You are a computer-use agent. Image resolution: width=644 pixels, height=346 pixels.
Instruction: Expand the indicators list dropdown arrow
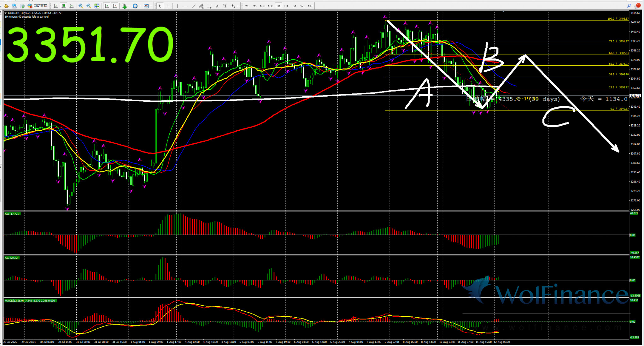click(129, 6)
